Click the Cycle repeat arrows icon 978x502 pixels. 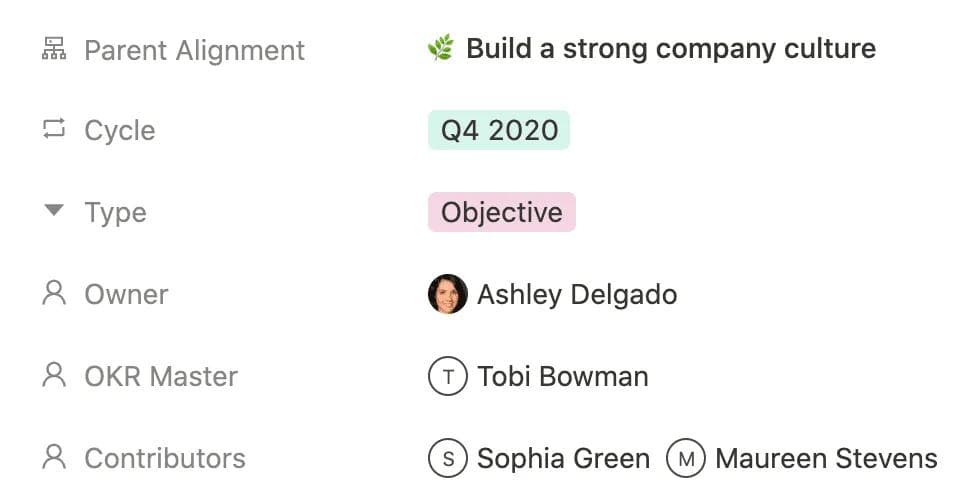(53, 130)
